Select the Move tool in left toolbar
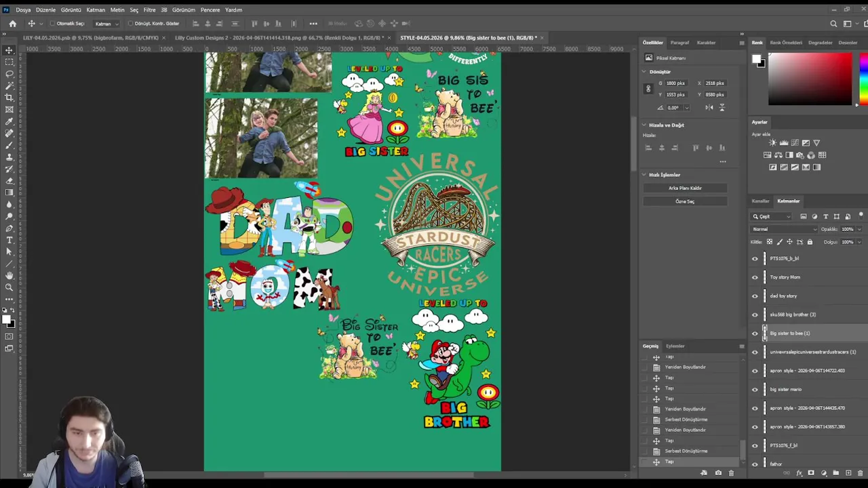The image size is (868, 488). tap(9, 50)
